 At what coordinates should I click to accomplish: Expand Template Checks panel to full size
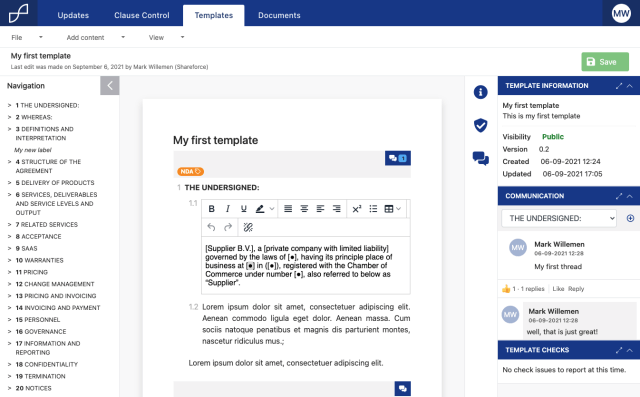(x=619, y=350)
